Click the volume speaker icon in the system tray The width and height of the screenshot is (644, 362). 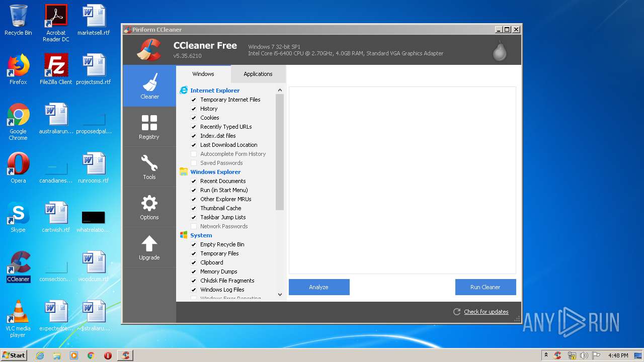pos(584,355)
